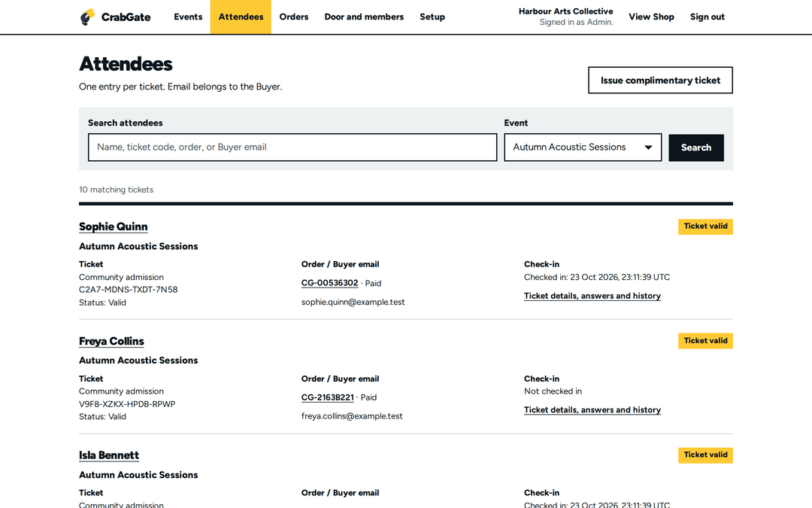Expand the Event dropdown arrow

coord(648,148)
